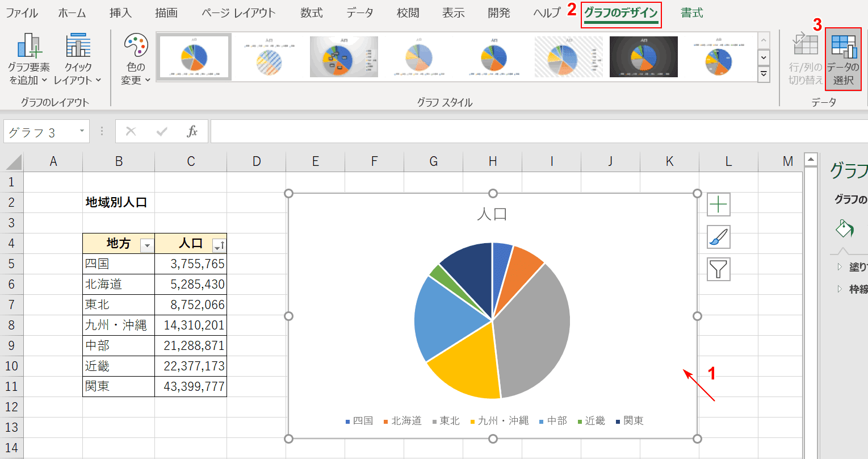Expand the 塗りつぶし section in side pane

point(840,266)
